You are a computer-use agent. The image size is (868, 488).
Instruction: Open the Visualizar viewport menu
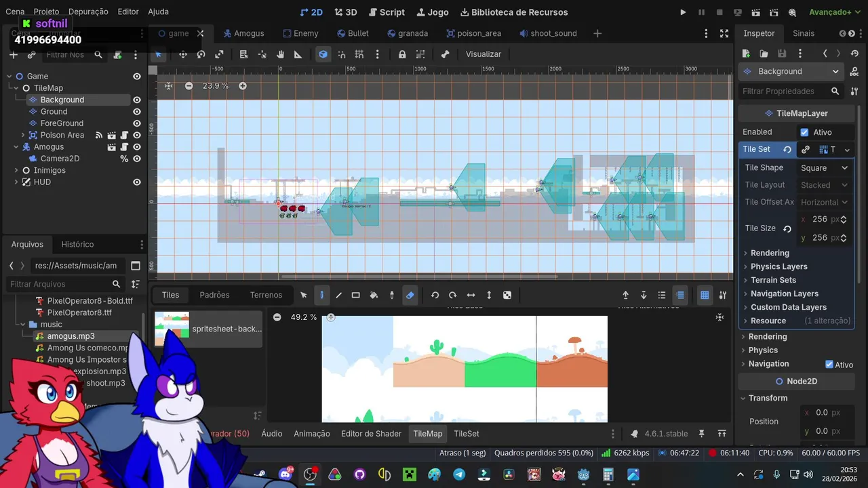(x=484, y=54)
